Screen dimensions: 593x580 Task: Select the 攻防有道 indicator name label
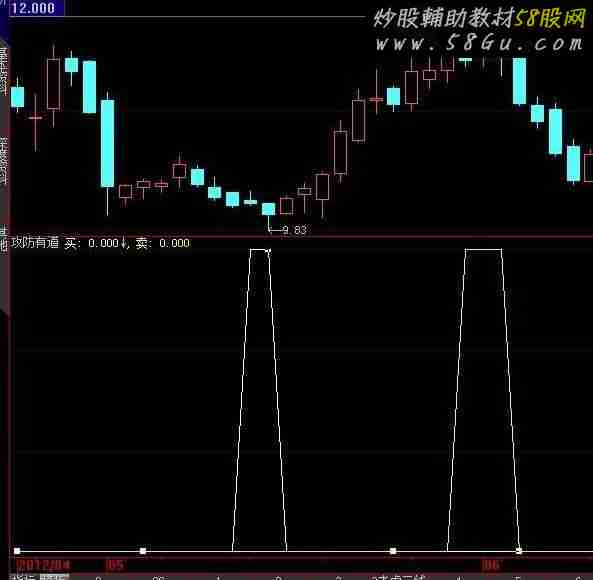tap(35, 243)
